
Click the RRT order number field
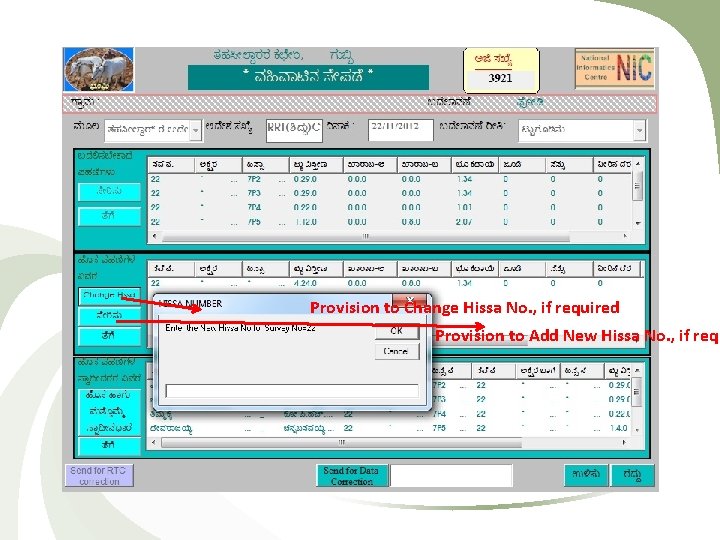(294, 130)
